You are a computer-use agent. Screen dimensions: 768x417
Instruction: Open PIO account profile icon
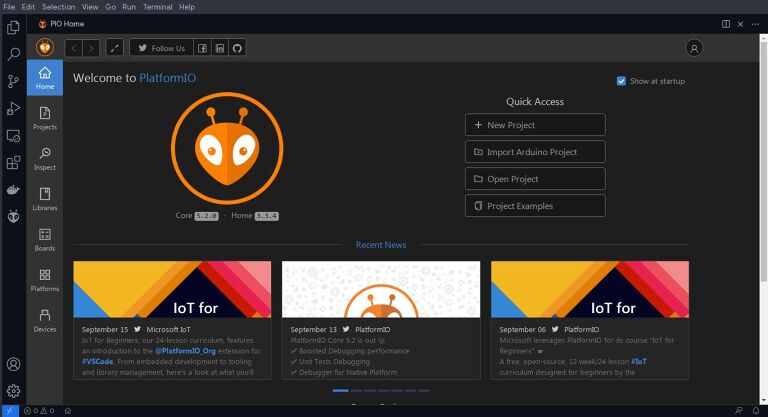tap(694, 48)
